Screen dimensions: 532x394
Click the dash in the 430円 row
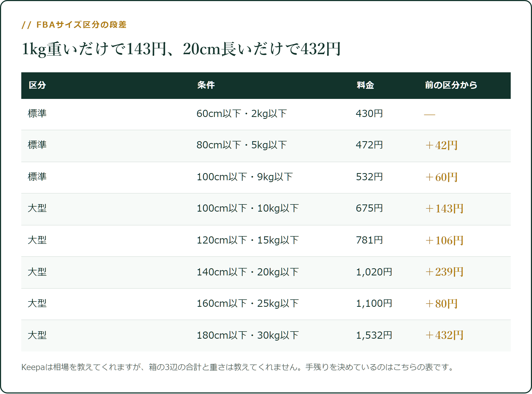(x=430, y=115)
